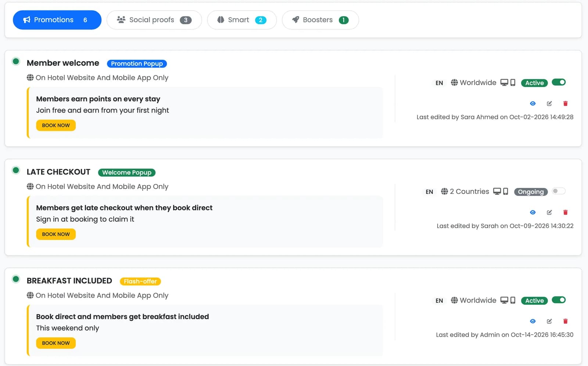588x366 pixels.
Task: Delete the LATE CHECKOUT promotion
Action: (x=565, y=212)
